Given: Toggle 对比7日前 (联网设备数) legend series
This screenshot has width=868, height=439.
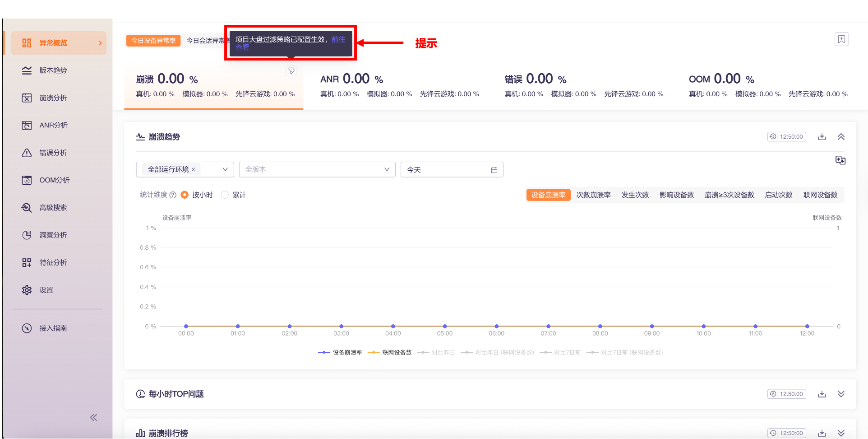Looking at the screenshot, I should (x=625, y=353).
